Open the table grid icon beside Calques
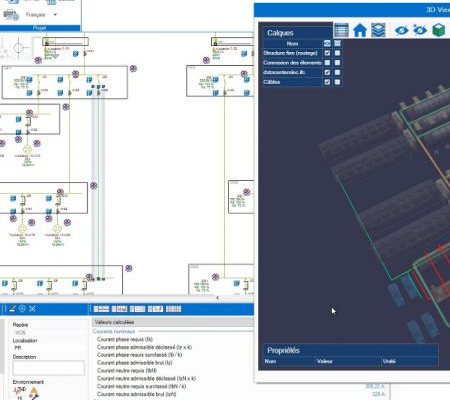Viewport: 450px width, 400px height. pos(341,30)
